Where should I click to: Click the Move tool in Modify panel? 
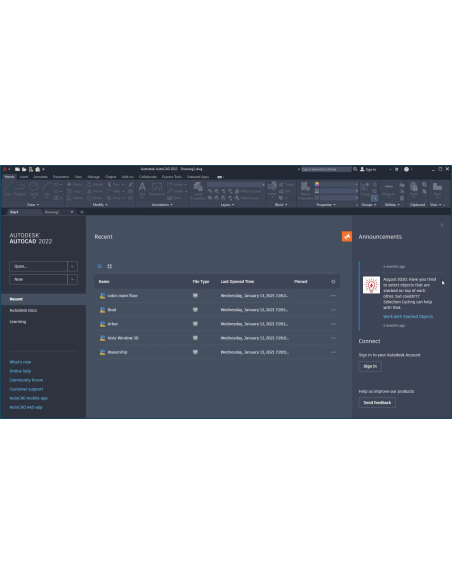pyautogui.click(x=74, y=184)
